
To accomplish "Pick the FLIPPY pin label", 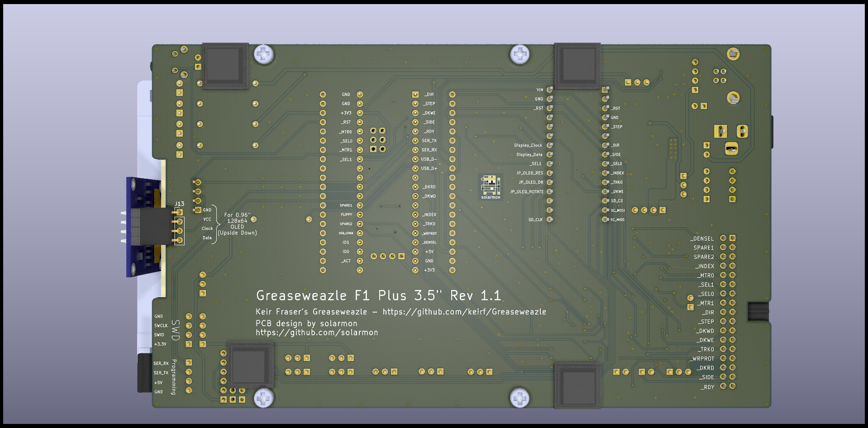I will pos(346,215).
